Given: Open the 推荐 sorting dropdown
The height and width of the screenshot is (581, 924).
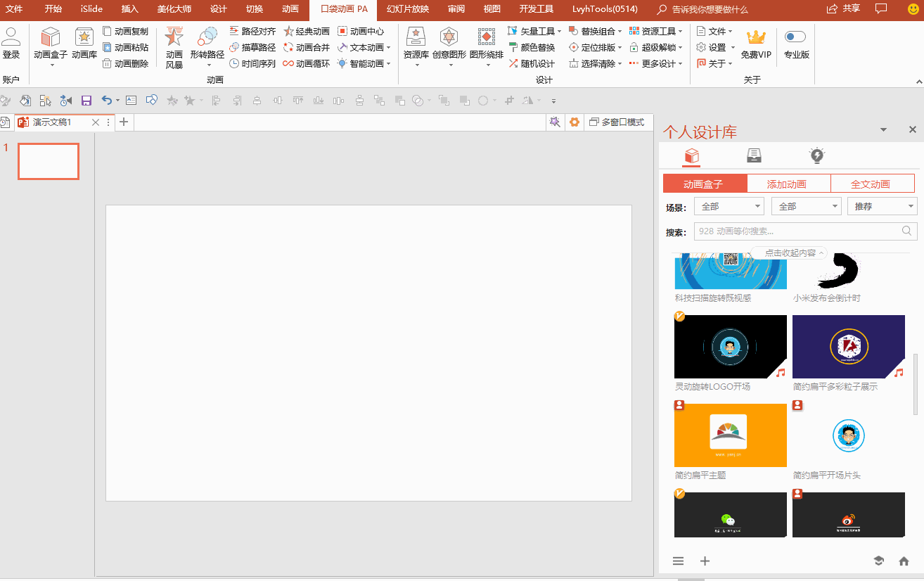Looking at the screenshot, I should [882, 206].
